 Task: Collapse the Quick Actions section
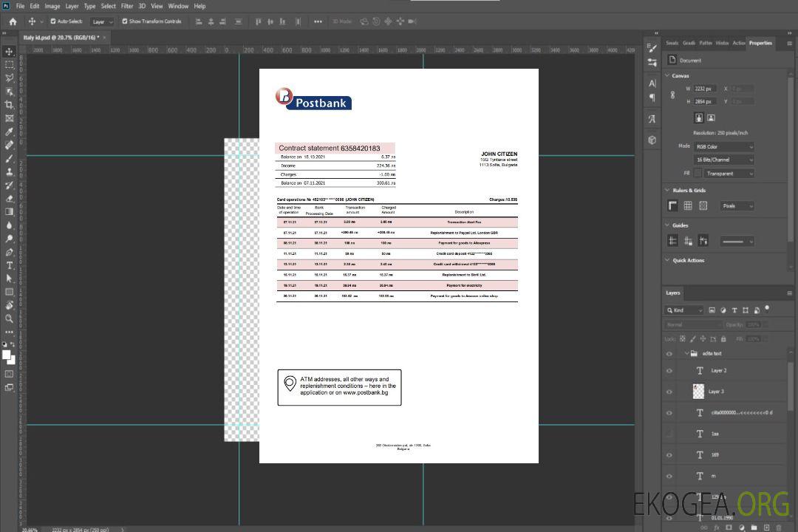click(x=667, y=260)
